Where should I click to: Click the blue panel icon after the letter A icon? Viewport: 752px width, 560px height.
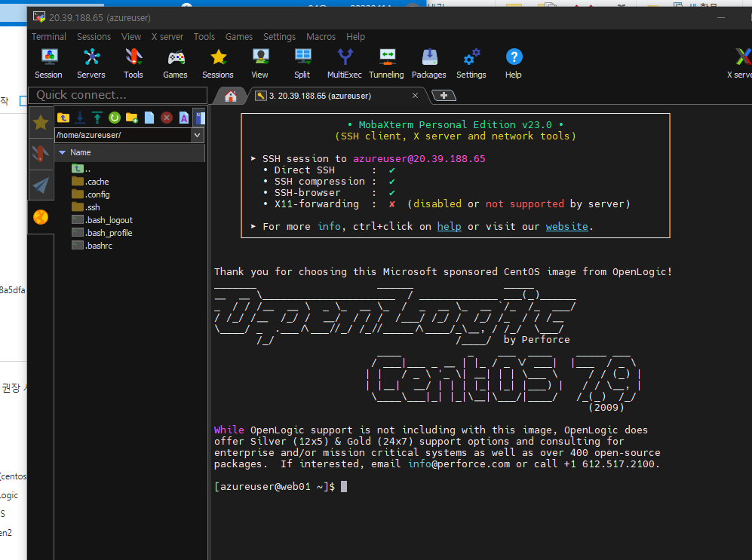click(200, 118)
